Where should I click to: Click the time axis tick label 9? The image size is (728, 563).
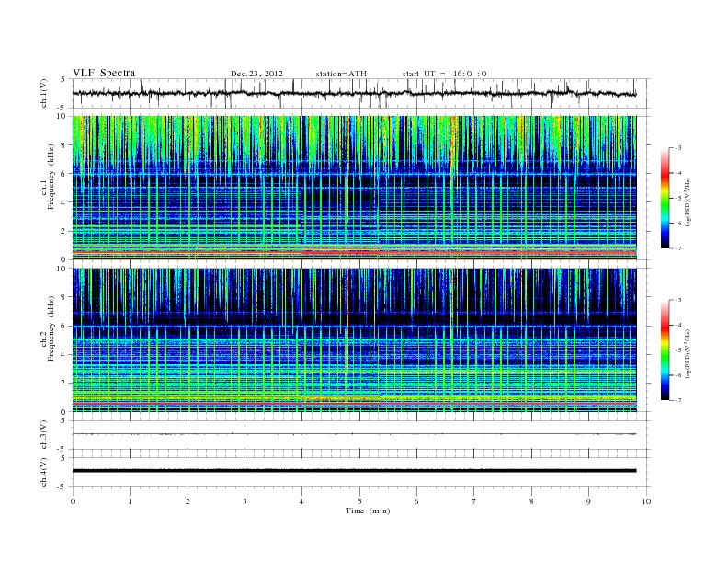pyautogui.click(x=588, y=501)
